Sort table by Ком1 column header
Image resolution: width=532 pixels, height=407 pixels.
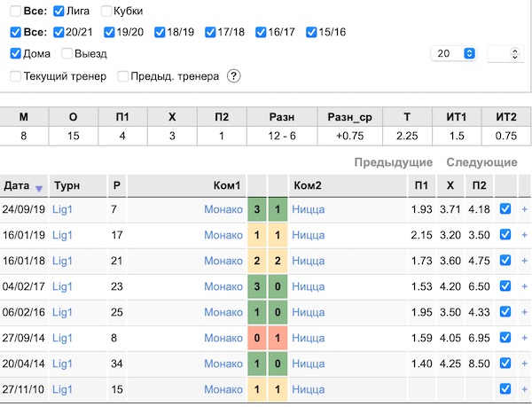click(x=227, y=185)
